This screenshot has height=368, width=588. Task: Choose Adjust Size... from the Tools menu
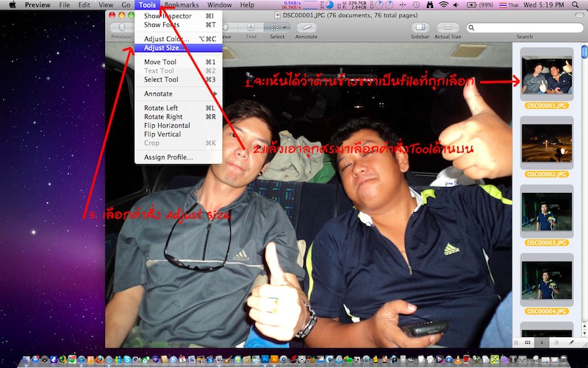178,48
